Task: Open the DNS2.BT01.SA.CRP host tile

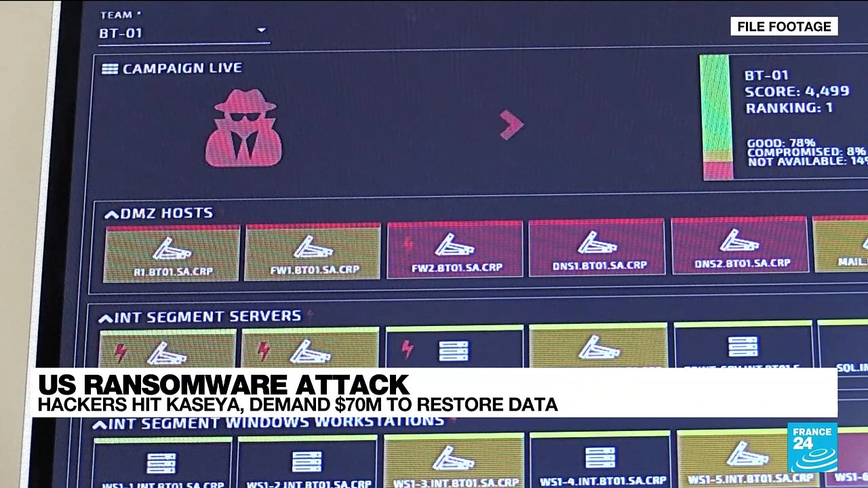Action: (740, 245)
